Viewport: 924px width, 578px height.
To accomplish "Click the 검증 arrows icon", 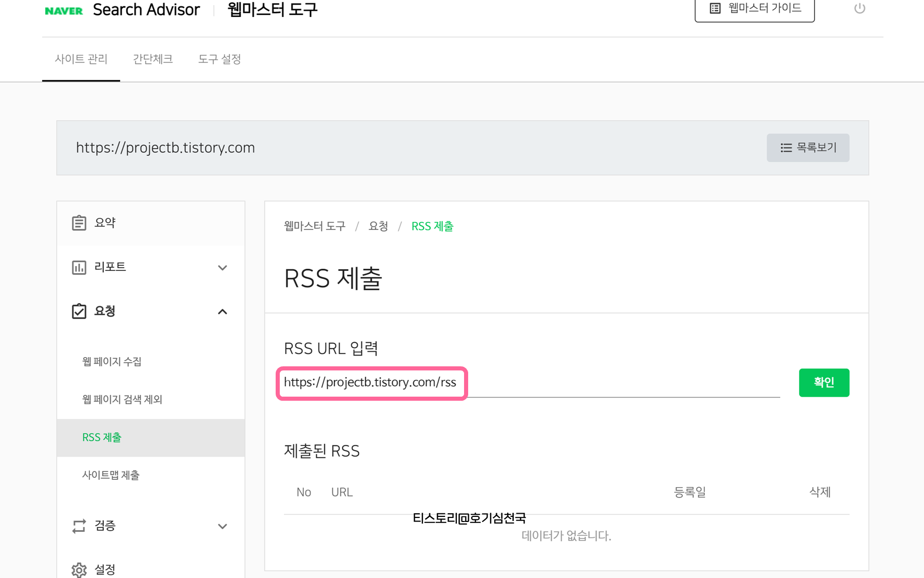I will click(79, 526).
